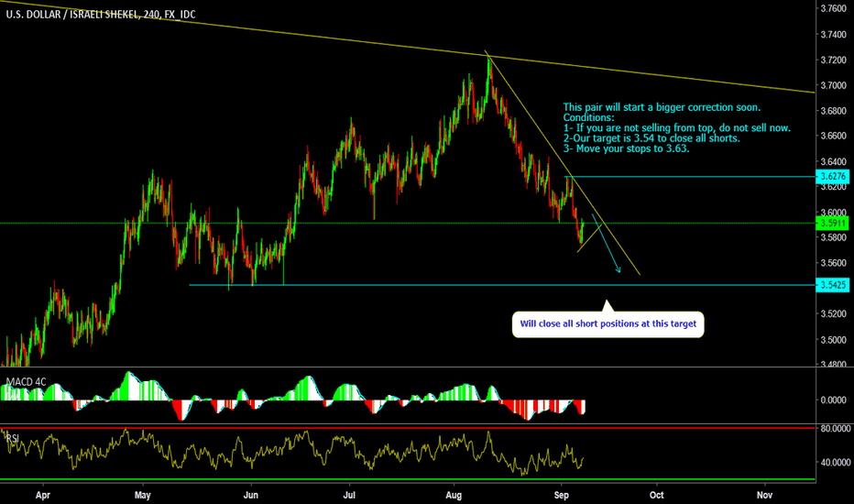Click the May label on time axis
The width and height of the screenshot is (854, 504).
point(142,495)
